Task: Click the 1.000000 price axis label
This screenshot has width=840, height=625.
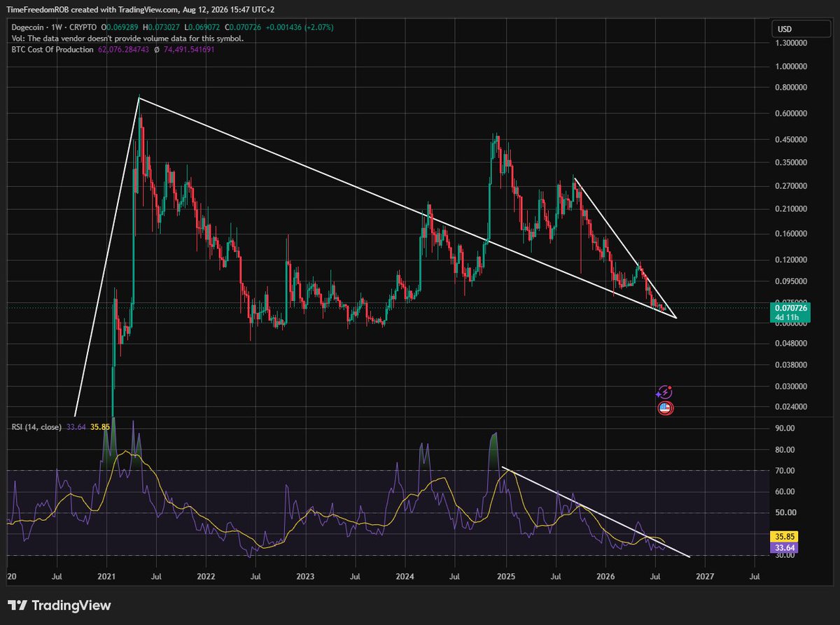Action: 790,67
